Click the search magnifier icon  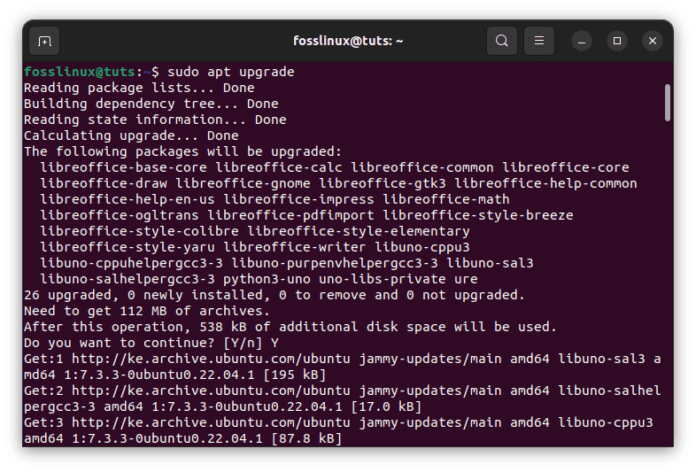click(501, 41)
